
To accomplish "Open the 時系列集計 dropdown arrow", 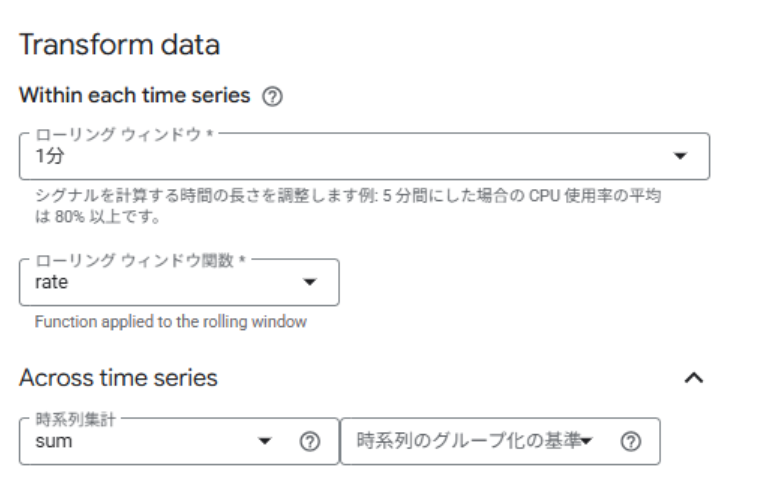I will click(265, 441).
